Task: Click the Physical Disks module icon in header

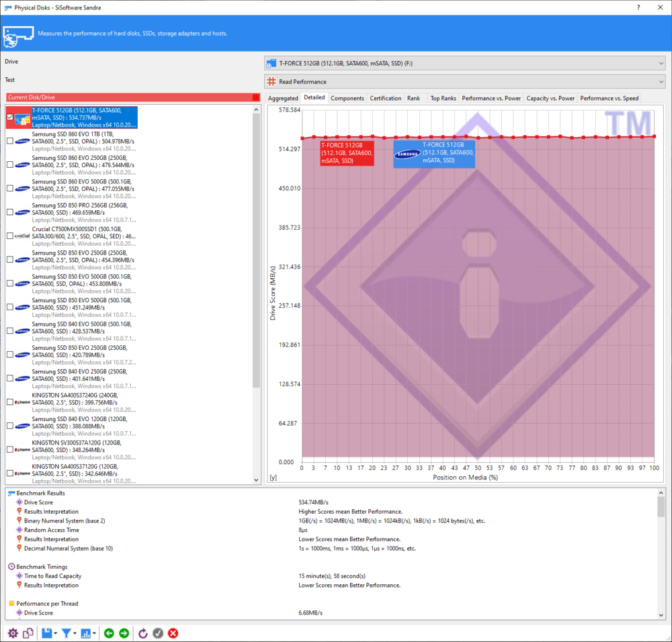Action: click(x=18, y=37)
